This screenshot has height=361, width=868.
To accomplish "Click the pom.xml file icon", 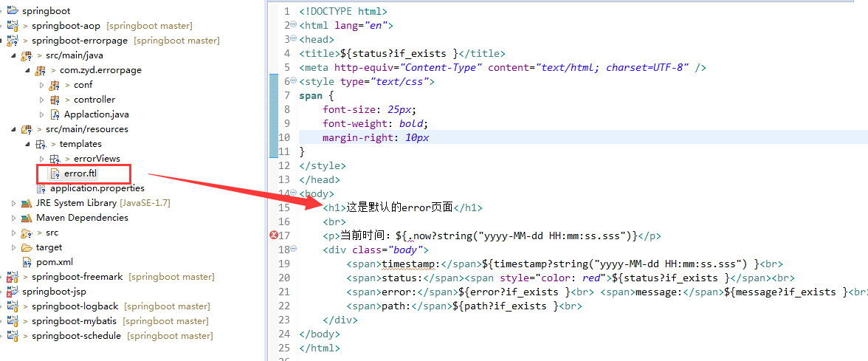I will [27, 262].
